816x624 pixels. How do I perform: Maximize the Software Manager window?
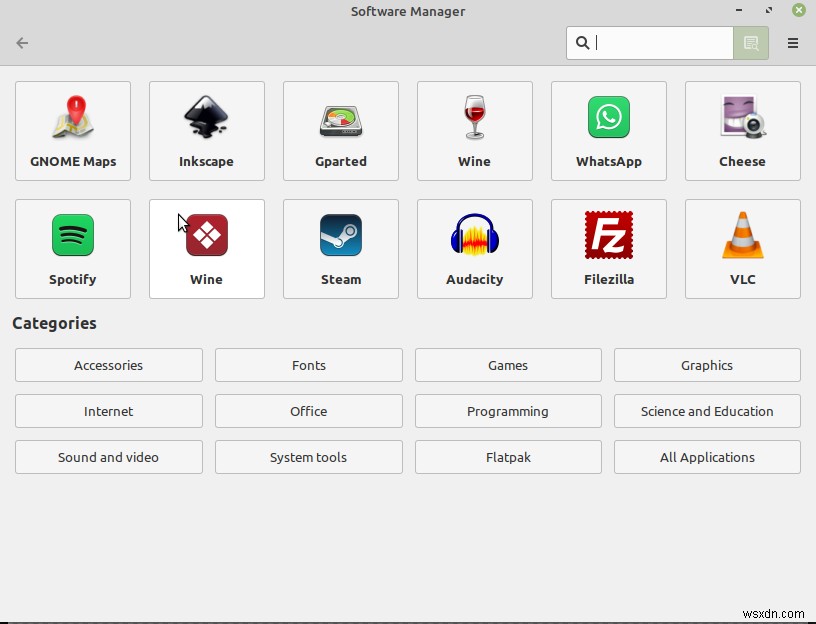(x=769, y=10)
